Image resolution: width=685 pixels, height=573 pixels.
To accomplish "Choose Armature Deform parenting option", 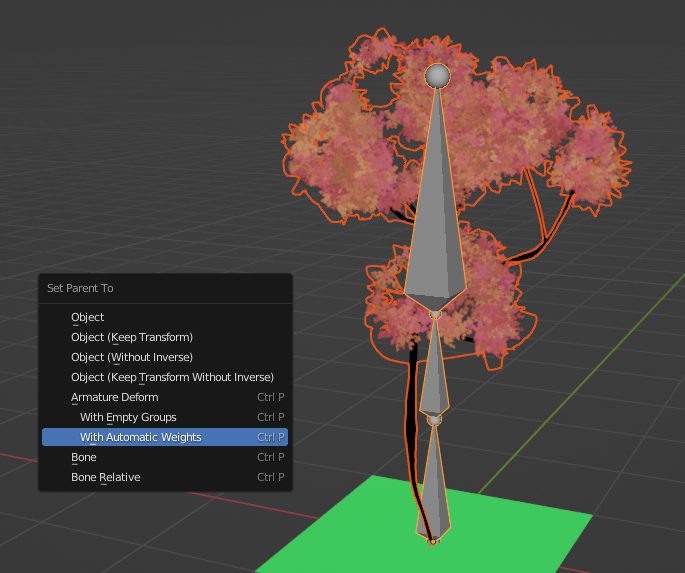I will 115,397.
